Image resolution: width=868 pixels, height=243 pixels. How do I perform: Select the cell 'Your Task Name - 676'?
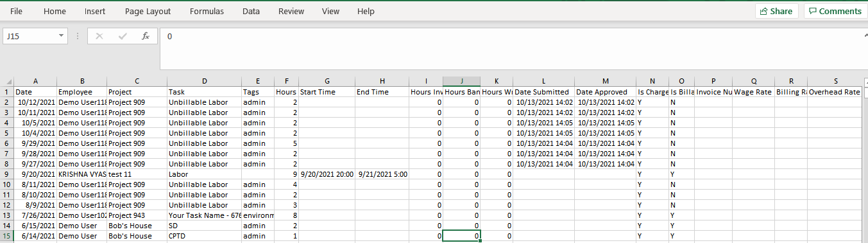click(204, 215)
